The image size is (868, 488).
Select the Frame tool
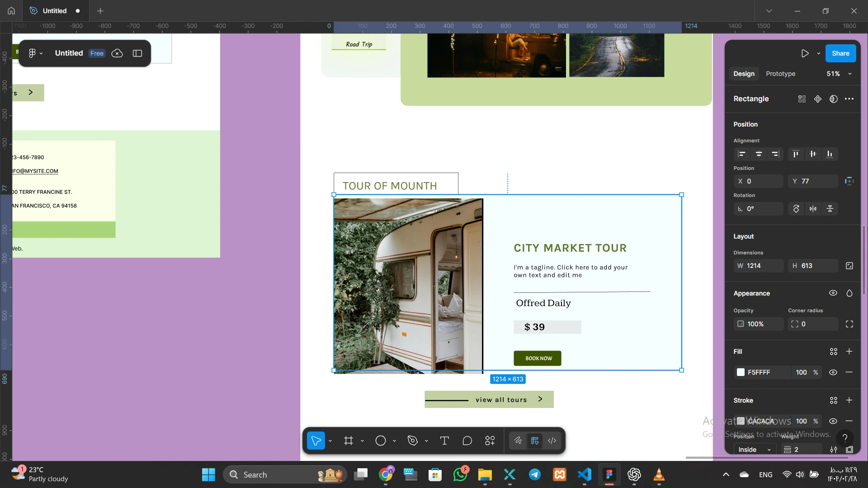[349, 441]
